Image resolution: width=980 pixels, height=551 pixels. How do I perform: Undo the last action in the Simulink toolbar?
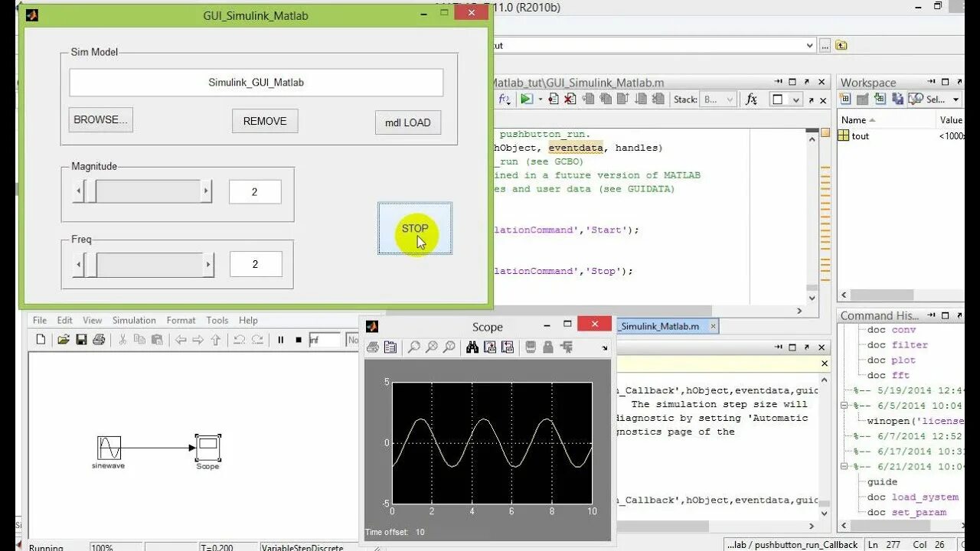click(x=240, y=340)
